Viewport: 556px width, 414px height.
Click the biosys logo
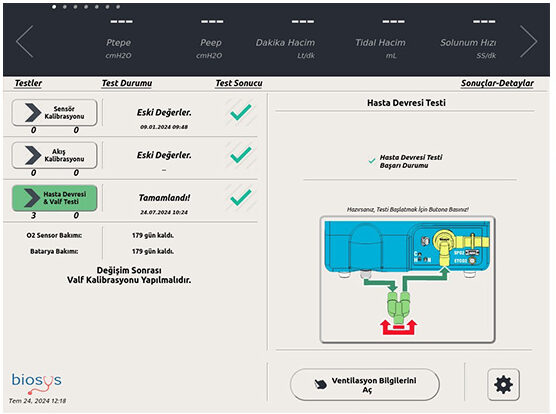(x=36, y=383)
